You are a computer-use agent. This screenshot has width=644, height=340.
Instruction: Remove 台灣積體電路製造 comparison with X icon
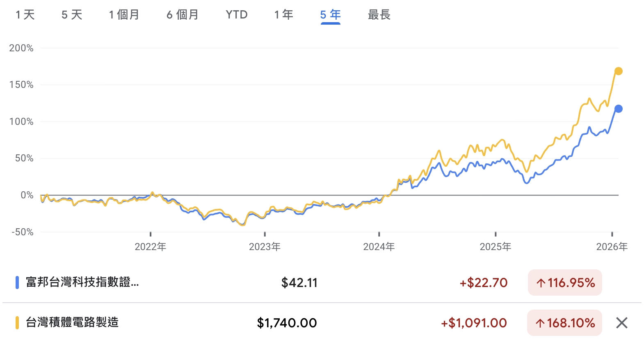point(621,323)
